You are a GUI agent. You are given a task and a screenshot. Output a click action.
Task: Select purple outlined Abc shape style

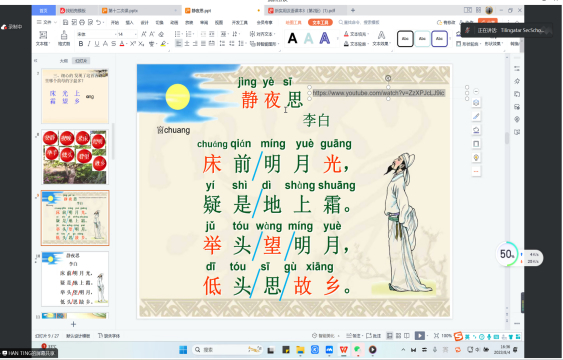pos(439,38)
